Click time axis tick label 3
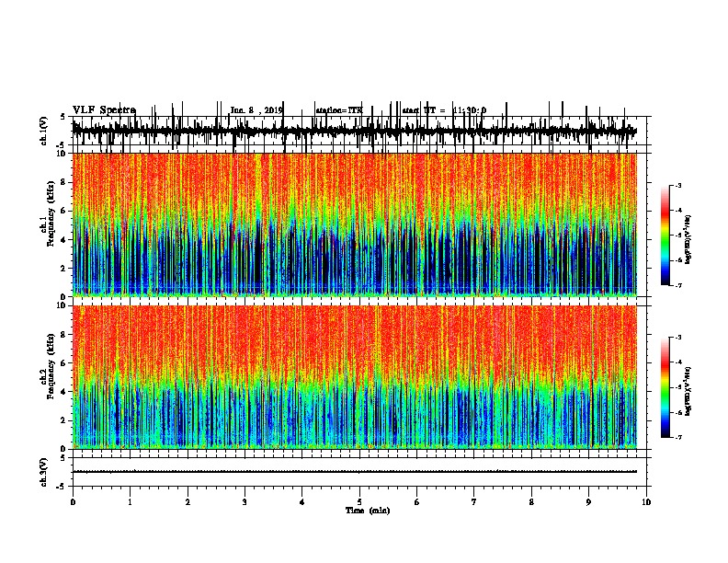This screenshot has height=563, width=728. click(x=245, y=502)
